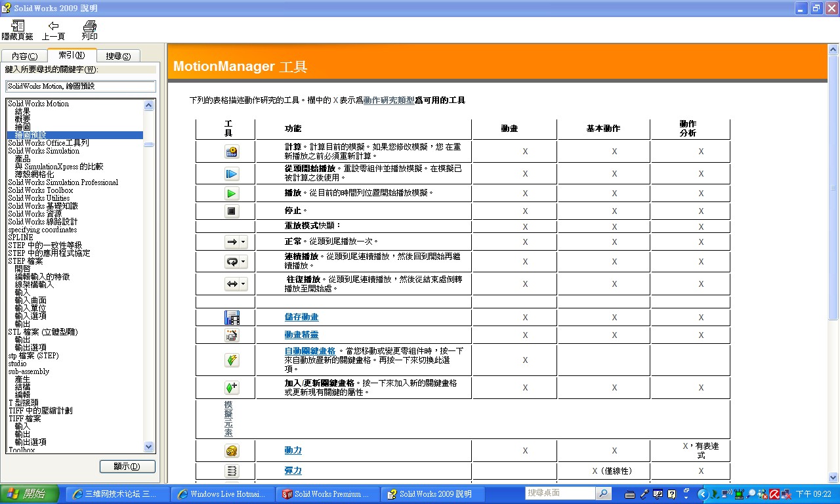Select index entry Solid Works Utilities
The image size is (840, 504).
[39, 198]
